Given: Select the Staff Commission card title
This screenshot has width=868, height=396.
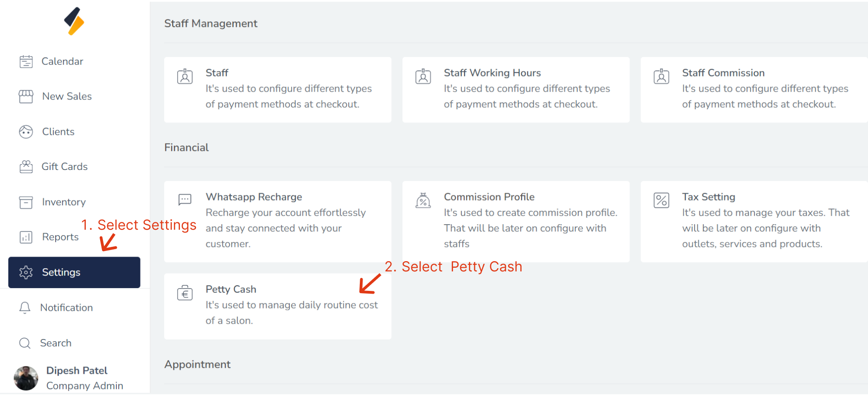Looking at the screenshot, I should [723, 73].
